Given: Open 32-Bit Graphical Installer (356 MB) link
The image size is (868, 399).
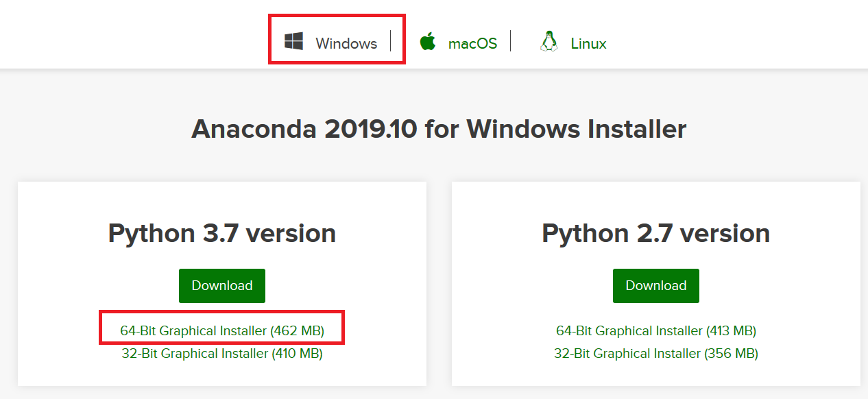Looking at the screenshot, I should 656,353.
